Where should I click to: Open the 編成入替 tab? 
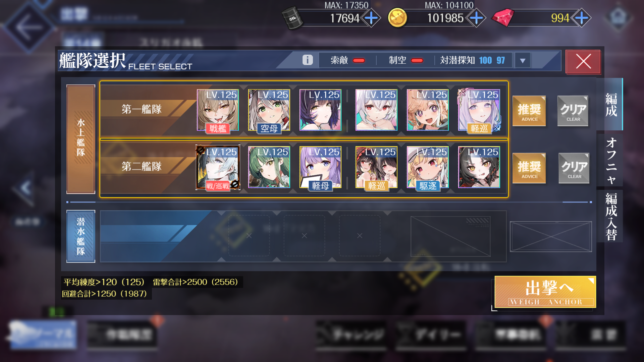pyautogui.click(x=610, y=216)
